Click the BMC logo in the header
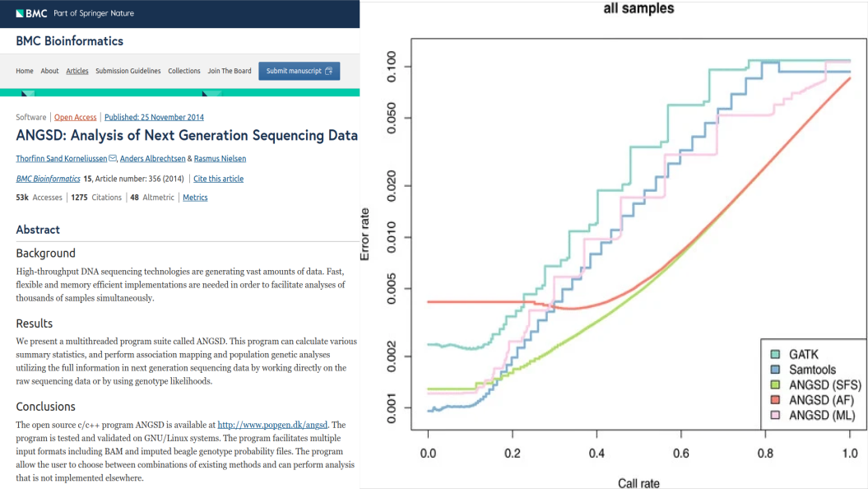Screen dimensions: 868x489 click(x=30, y=13)
